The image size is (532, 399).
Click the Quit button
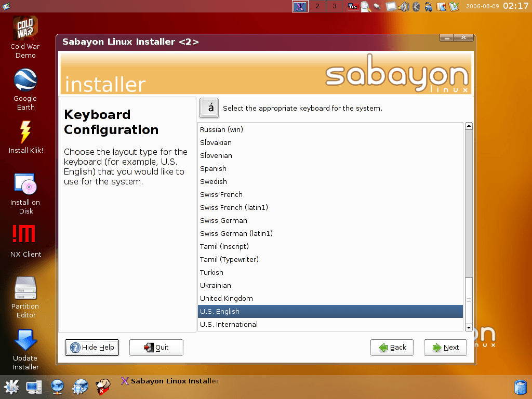(x=156, y=348)
